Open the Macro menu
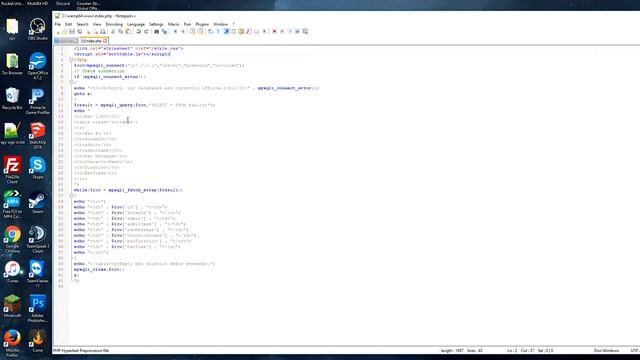The image size is (640, 360). (173, 24)
